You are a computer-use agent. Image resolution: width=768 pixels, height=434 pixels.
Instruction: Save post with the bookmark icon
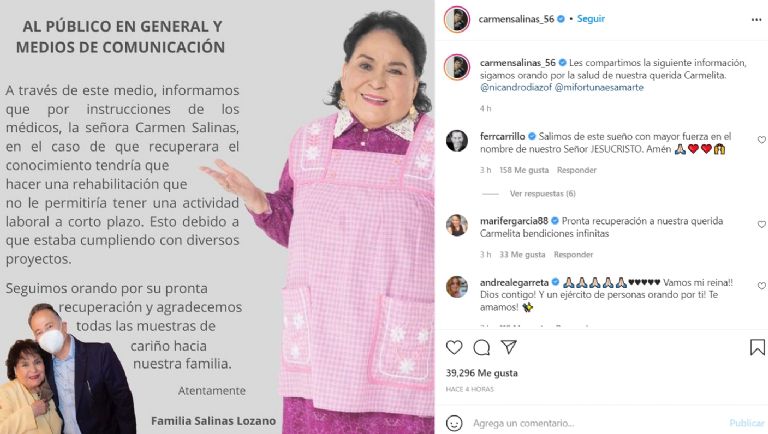point(757,347)
